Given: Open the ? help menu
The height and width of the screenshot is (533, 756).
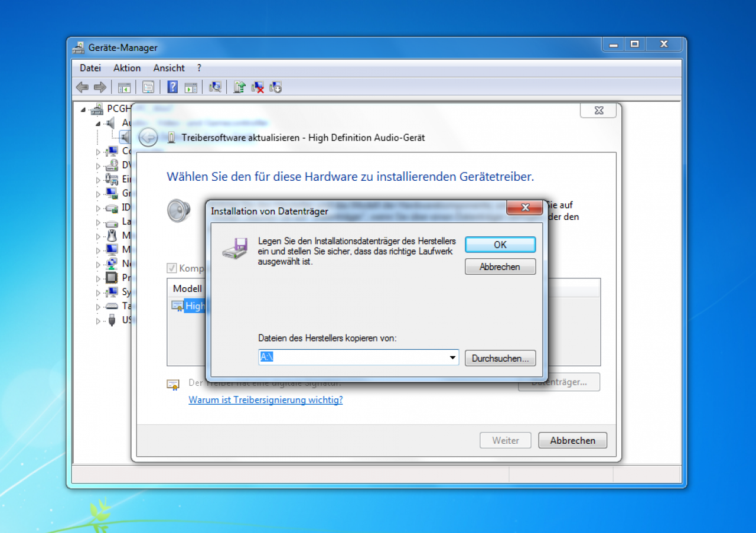Looking at the screenshot, I should point(199,68).
